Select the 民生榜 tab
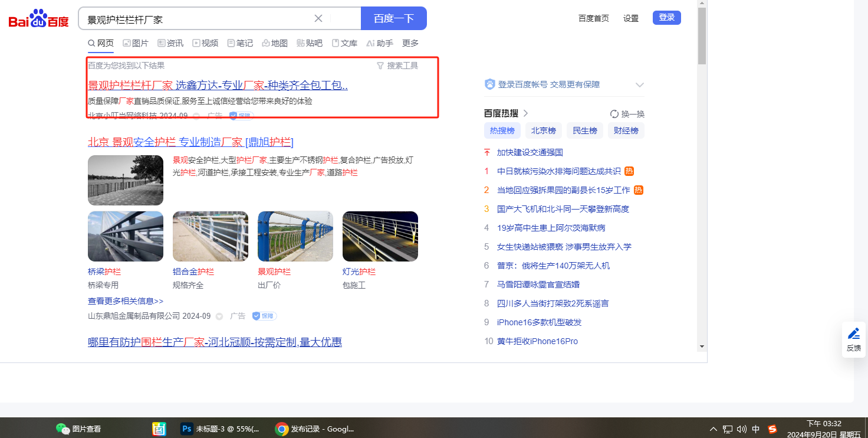Screen dimensions: 868x438 585,130
